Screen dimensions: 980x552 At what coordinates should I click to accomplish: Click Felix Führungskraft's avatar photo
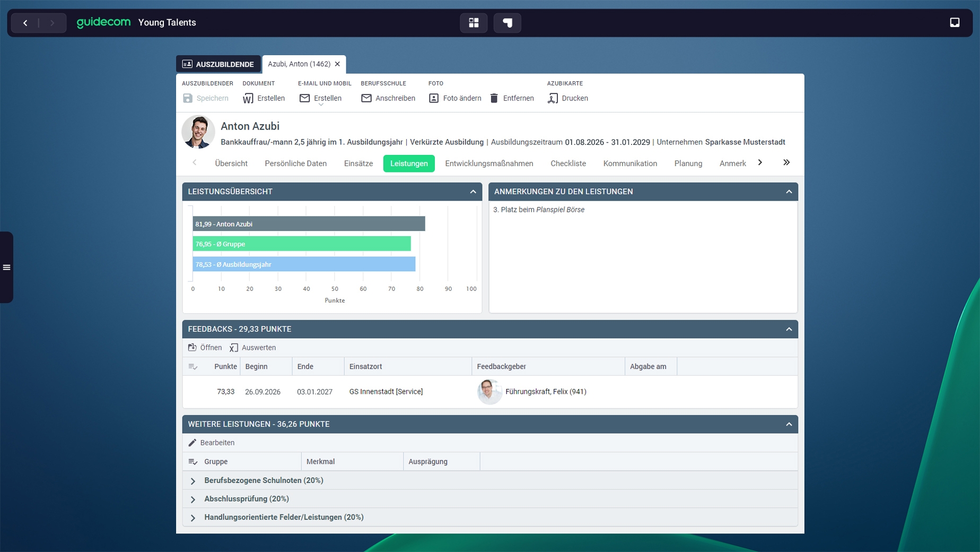(x=489, y=392)
